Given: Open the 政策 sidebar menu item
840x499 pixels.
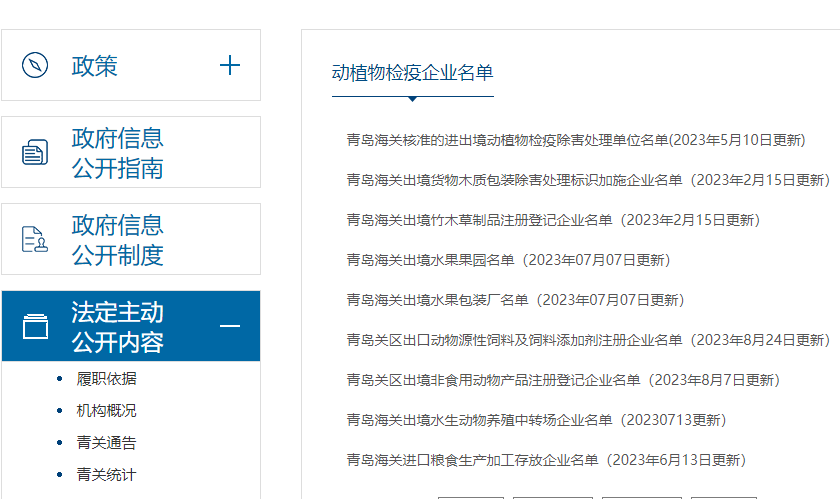Looking at the screenshot, I should pos(131,65).
